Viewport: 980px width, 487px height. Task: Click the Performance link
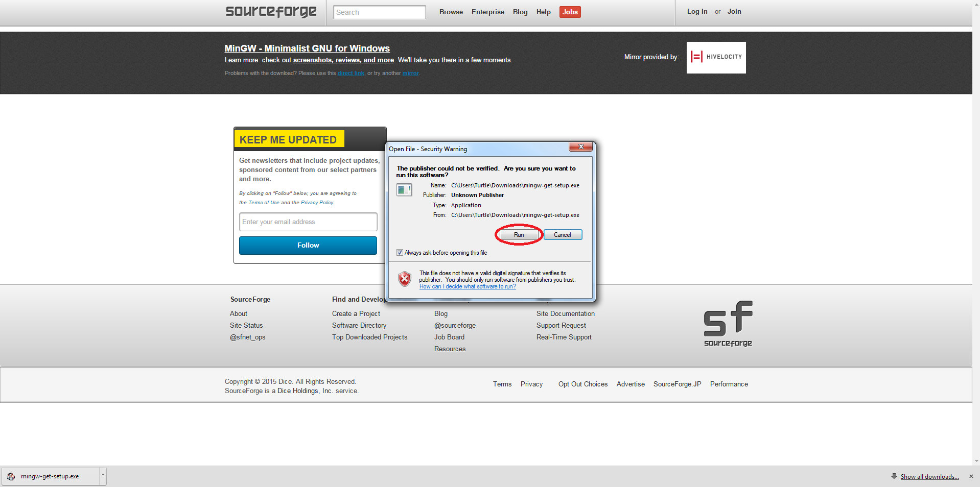point(729,384)
